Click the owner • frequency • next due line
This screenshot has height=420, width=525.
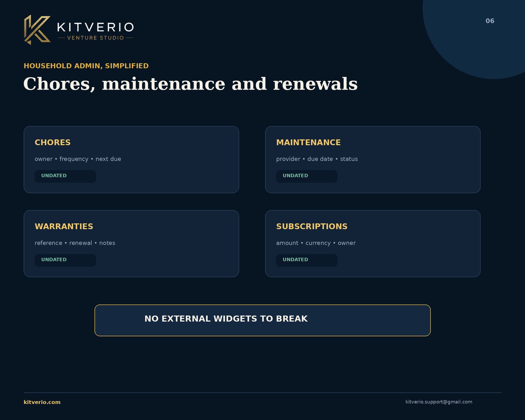click(78, 159)
